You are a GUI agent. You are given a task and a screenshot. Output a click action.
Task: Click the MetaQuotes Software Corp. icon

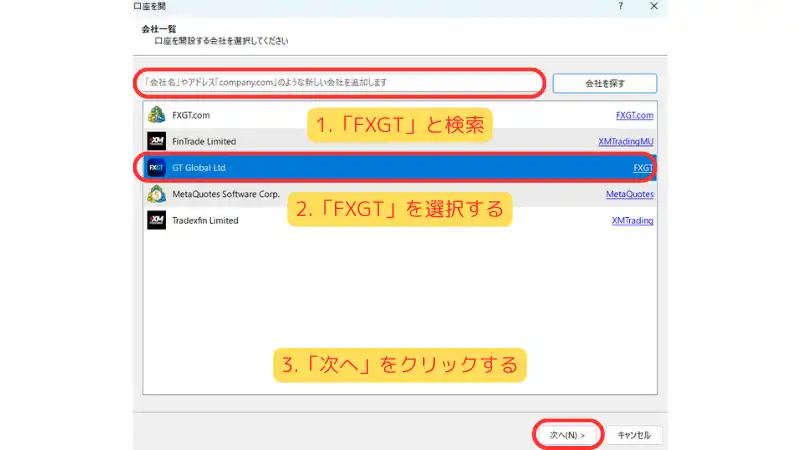[x=157, y=194]
